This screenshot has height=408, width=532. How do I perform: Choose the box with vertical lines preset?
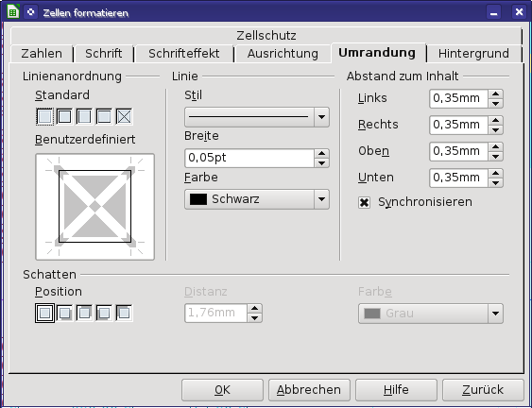coord(84,117)
